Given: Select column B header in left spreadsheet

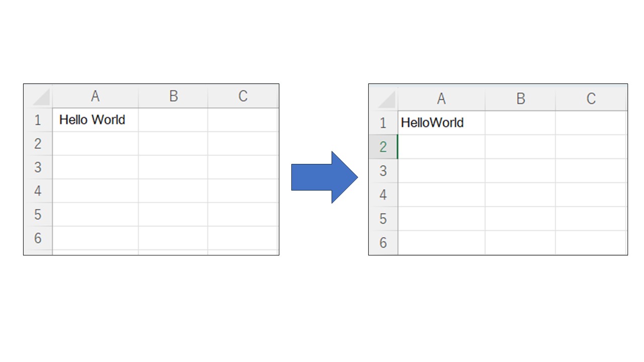Looking at the screenshot, I should point(173,96).
